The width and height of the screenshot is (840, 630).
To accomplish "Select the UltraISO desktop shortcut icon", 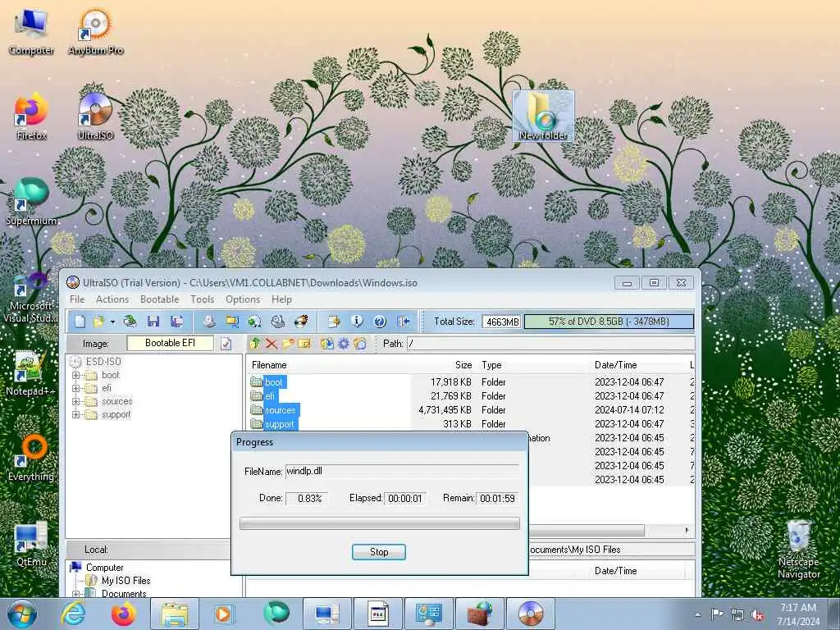I will (x=95, y=116).
